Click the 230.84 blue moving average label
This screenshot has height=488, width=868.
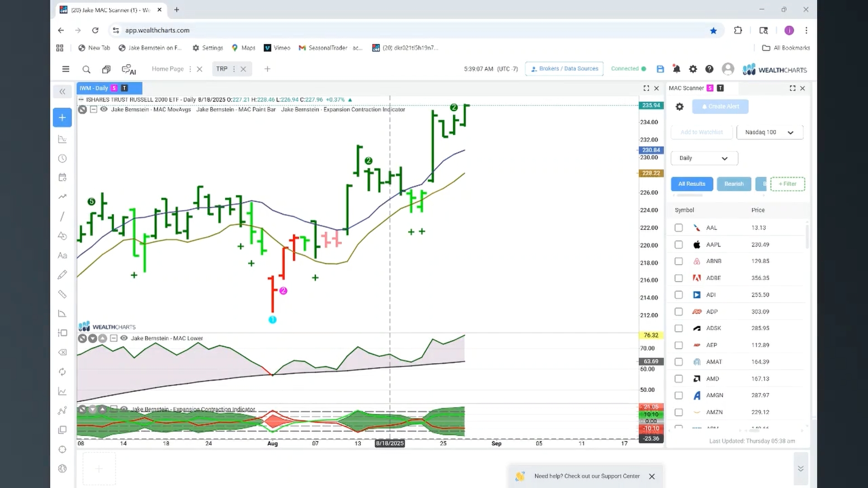click(651, 150)
